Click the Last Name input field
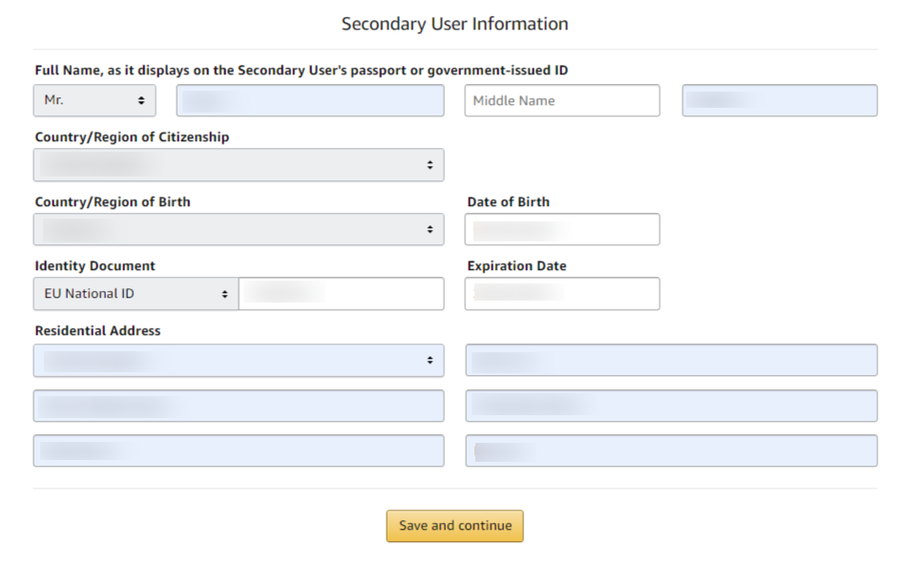 (x=780, y=100)
